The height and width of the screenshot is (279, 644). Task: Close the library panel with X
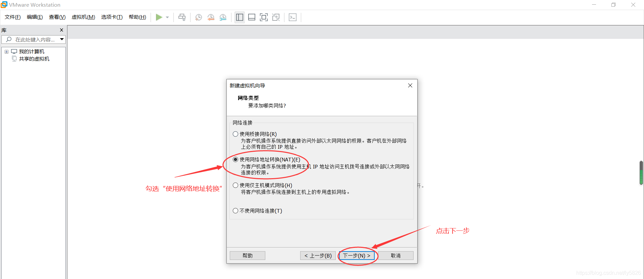pyautogui.click(x=61, y=30)
